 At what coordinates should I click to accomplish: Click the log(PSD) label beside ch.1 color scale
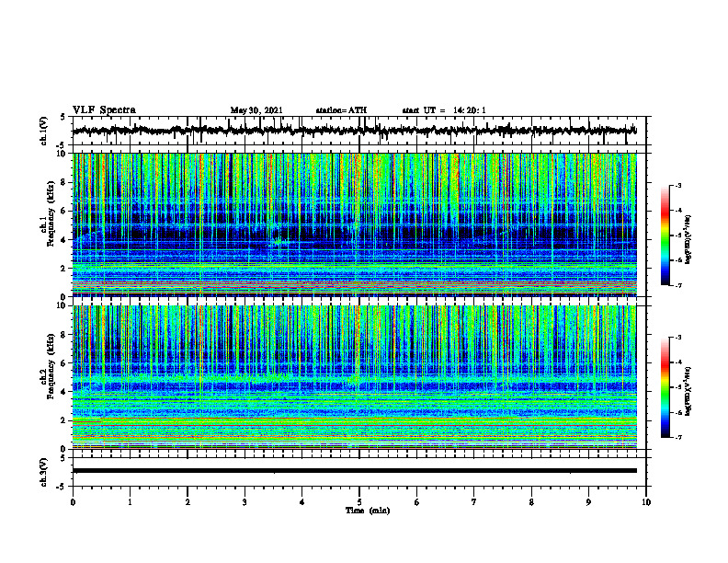(x=688, y=239)
